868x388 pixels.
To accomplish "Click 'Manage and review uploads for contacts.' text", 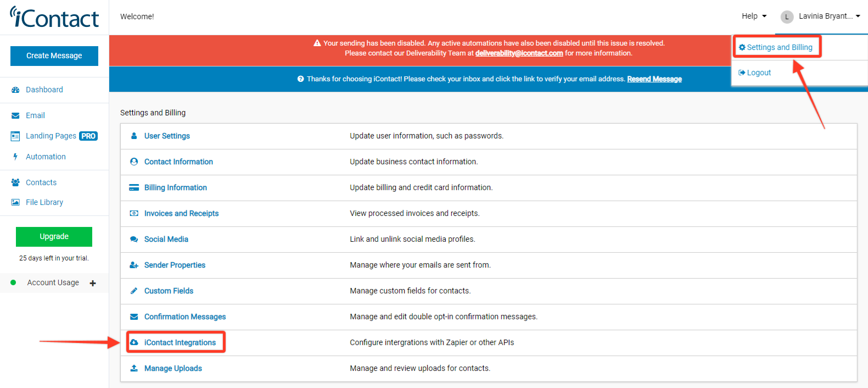I will (420, 368).
